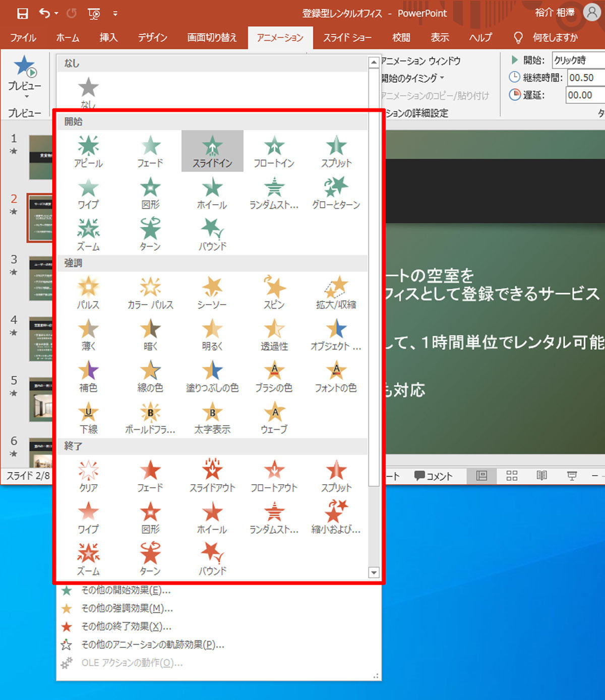Select the スライドアウト exit animation
This screenshot has width=605, height=700.
tap(212, 476)
